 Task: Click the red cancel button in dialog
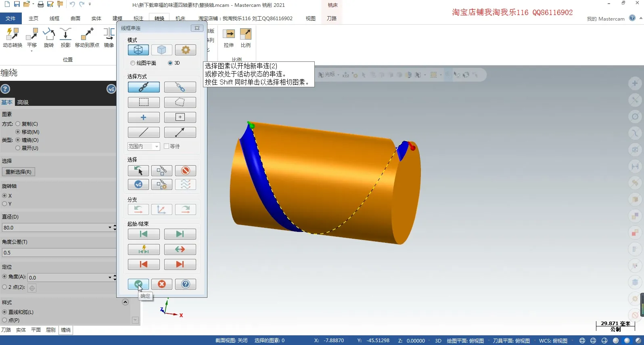click(161, 284)
